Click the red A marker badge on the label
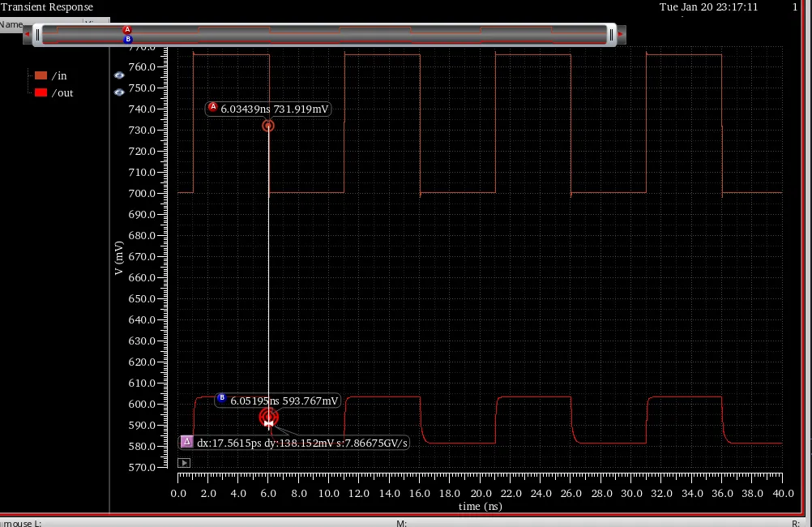This screenshot has width=812, height=527. tap(213, 107)
